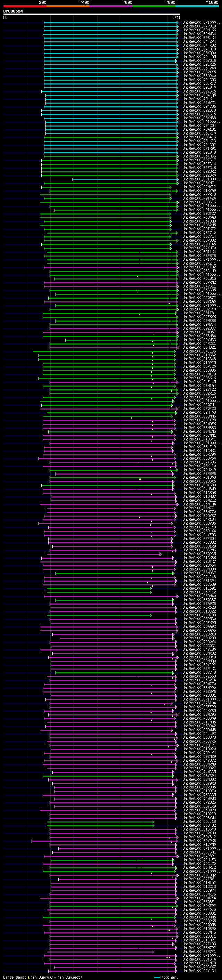The image size is (222, 980).
Task: Click the red 20% identity legend bar
Action: [x=25, y=6]
